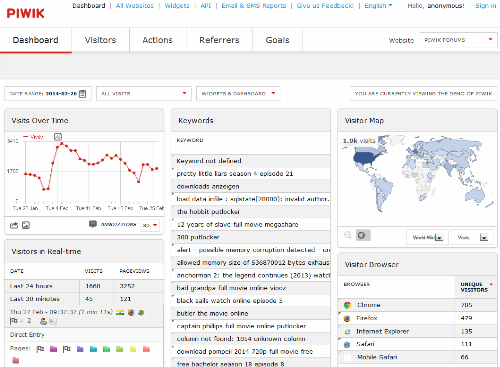
Task: Select 'pretty little liars season 4' keyword
Action: 251,173
